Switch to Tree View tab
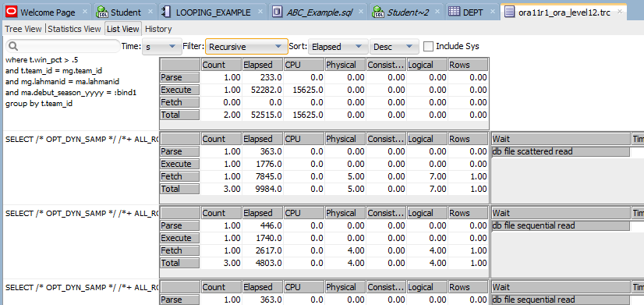644x305 pixels. coord(23,29)
